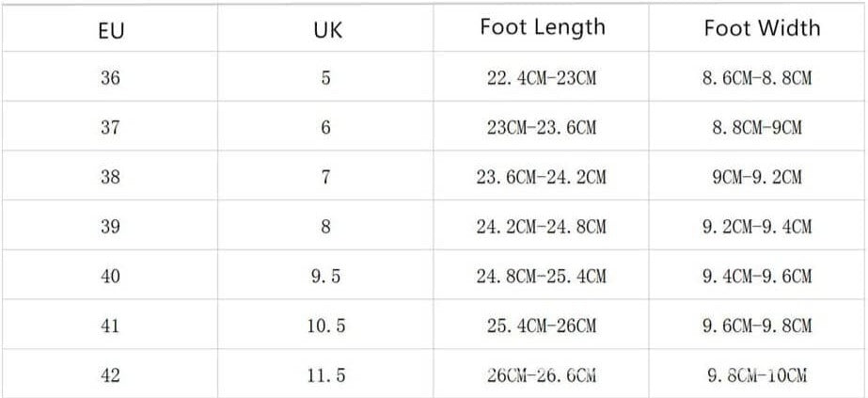Click foot width 9.8CM-10CM cell
Image resolution: width=868 pixels, height=398 pixels.
[x=756, y=375]
